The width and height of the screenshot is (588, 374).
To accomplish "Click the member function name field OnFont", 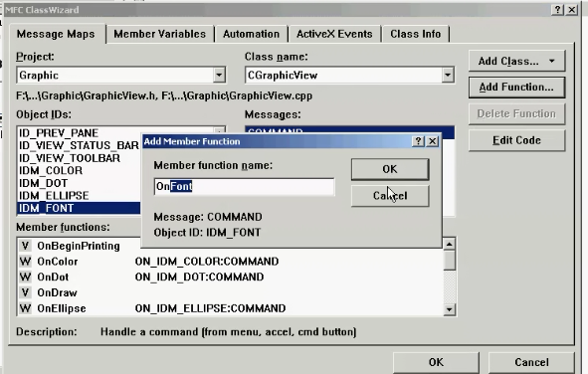I will pos(244,186).
